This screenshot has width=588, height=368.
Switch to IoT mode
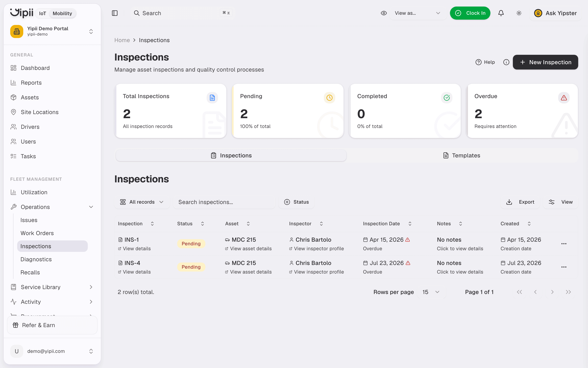click(42, 13)
